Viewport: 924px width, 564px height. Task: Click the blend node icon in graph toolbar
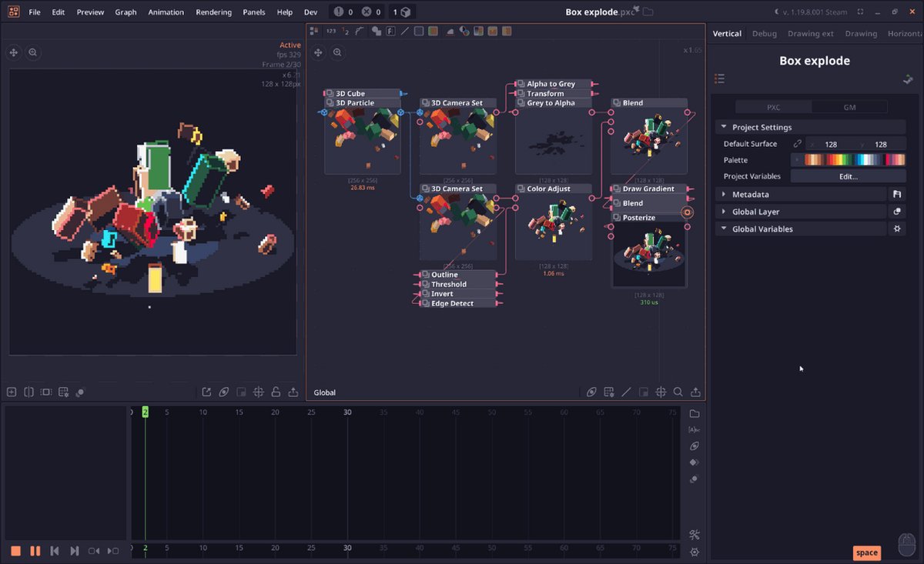click(377, 32)
